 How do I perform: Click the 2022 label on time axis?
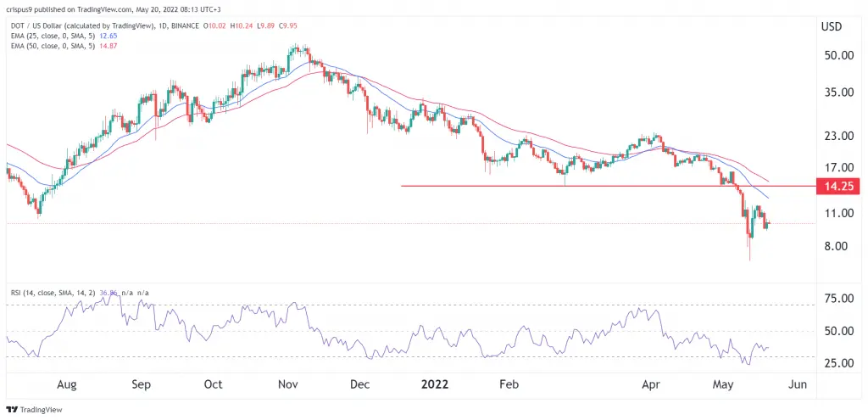point(434,385)
